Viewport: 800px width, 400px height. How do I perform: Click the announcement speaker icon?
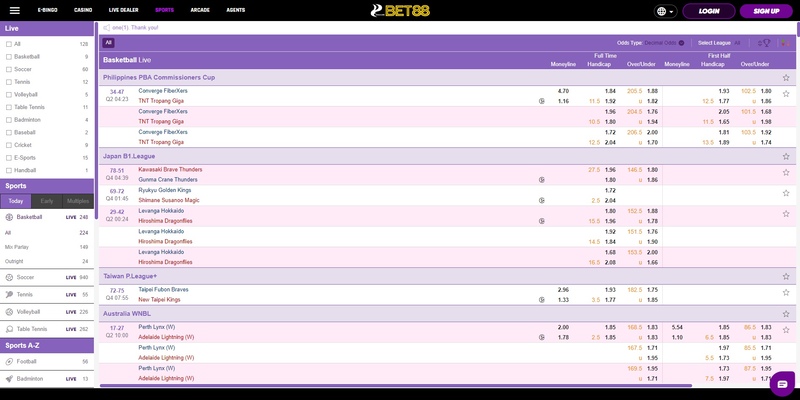pos(107,28)
